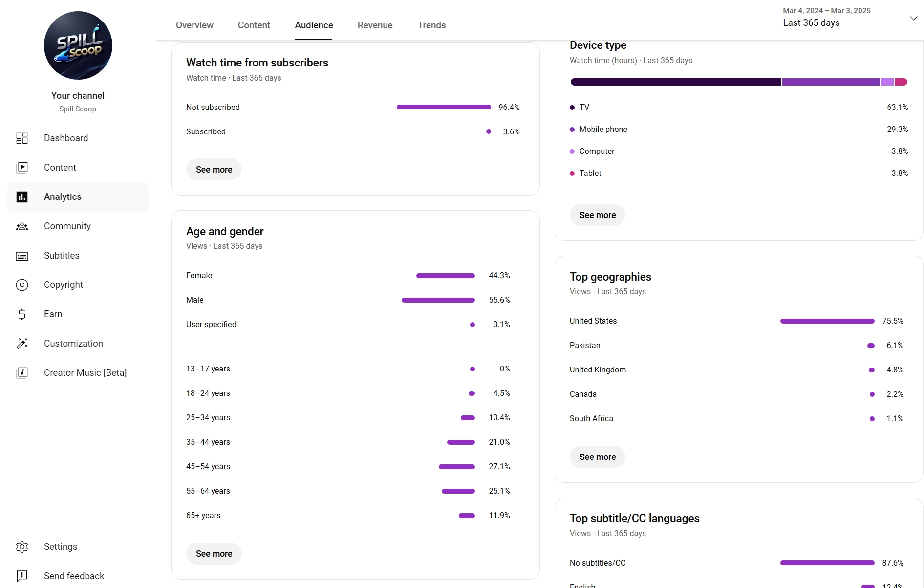Open the Dashboard icon in sidebar

[x=22, y=138]
